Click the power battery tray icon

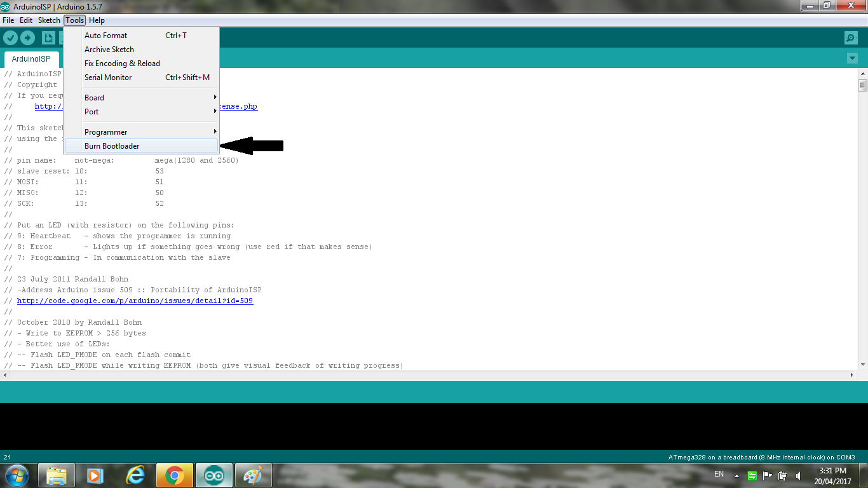tap(783, 475)
